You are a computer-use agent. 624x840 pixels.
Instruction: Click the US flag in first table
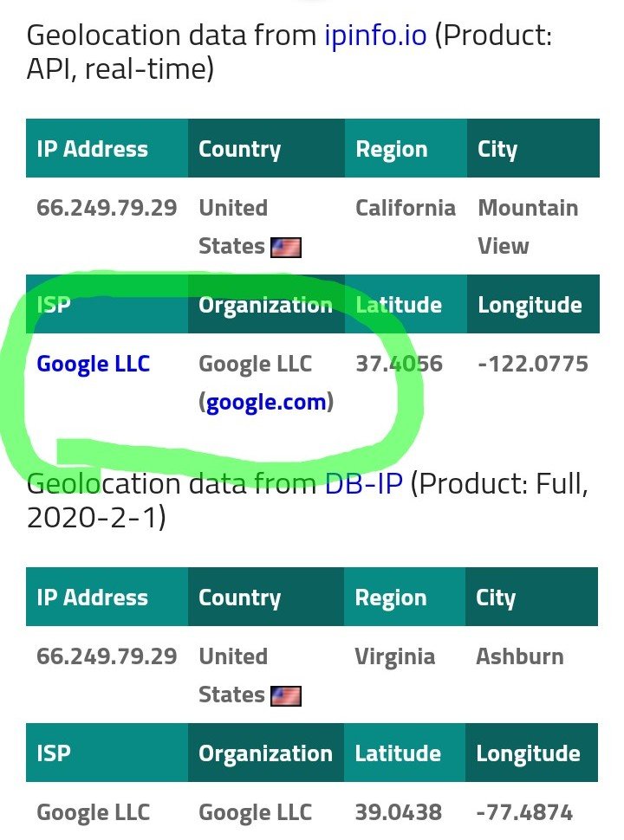pos(286,248)
